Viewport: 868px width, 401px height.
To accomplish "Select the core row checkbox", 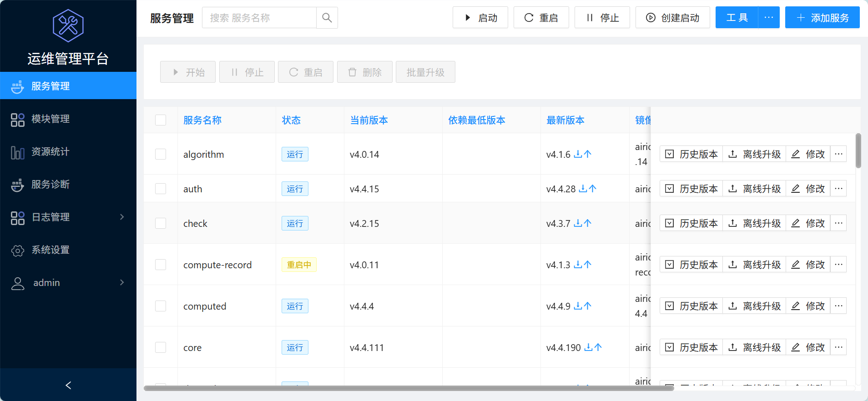I will coord(161,347).
